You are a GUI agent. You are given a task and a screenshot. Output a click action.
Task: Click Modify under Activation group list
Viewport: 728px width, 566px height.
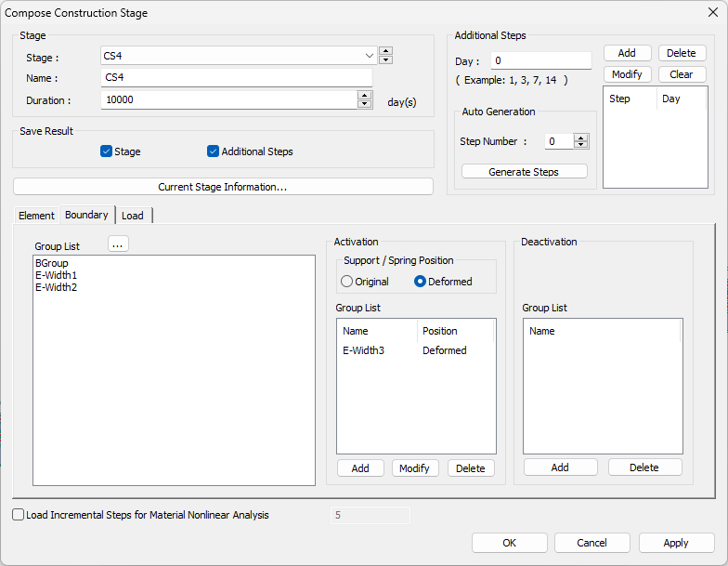click(414, 468)
